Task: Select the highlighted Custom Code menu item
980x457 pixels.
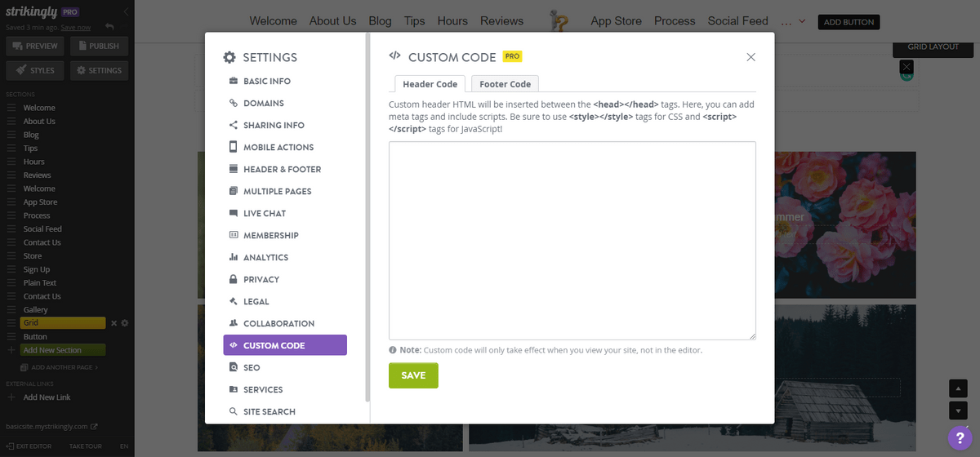Action: tap(285, 345)
